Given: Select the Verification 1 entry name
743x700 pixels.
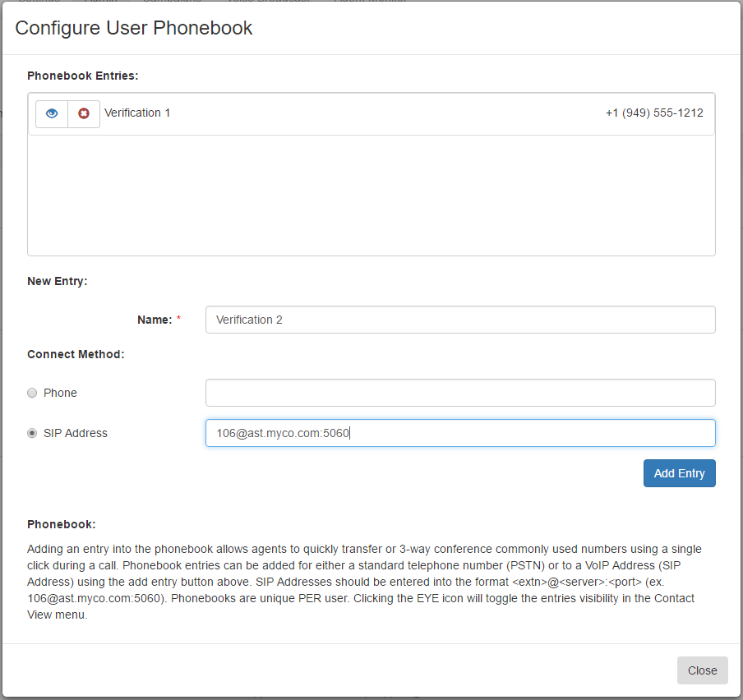Looking at the screenshot, I should coord(137,113).
